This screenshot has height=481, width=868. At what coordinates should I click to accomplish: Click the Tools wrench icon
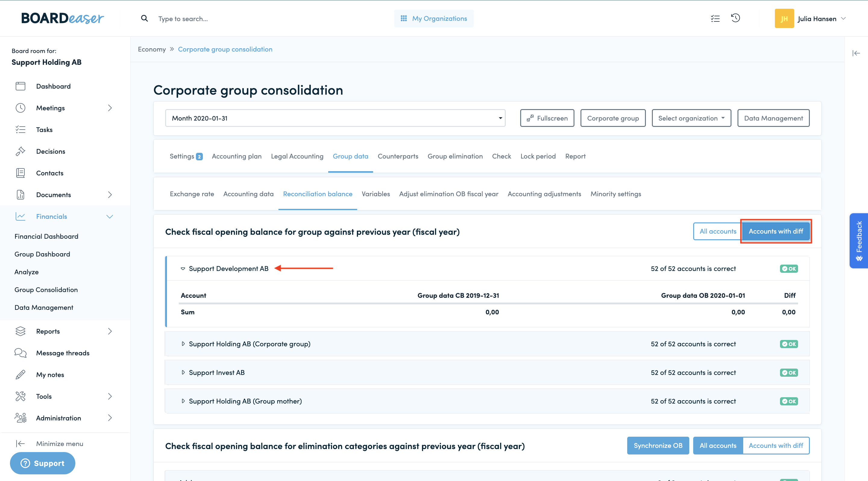20,396
